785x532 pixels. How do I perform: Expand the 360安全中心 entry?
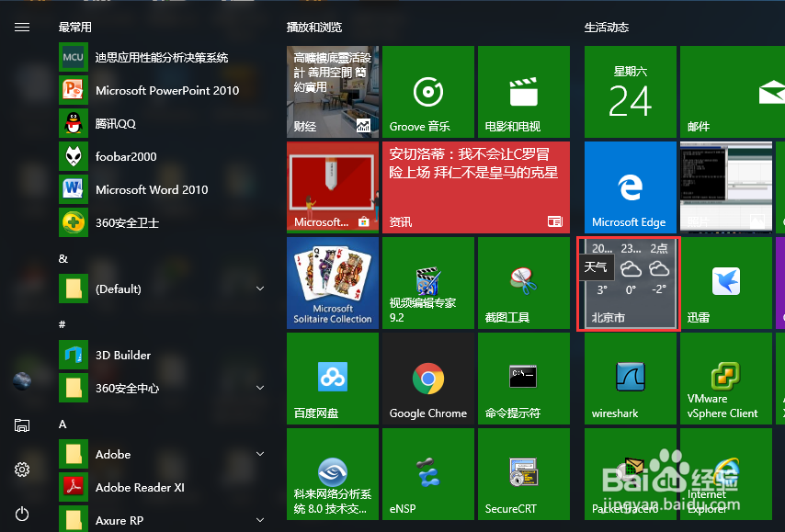click(260, 388)
